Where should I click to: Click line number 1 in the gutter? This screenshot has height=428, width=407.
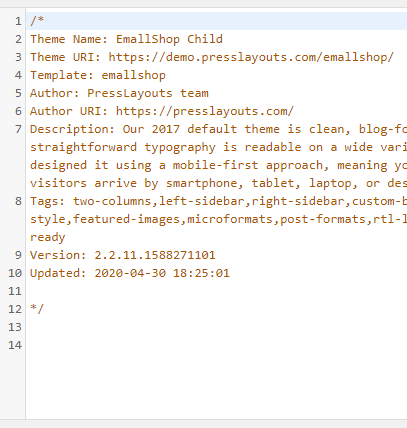click(18, 21)
